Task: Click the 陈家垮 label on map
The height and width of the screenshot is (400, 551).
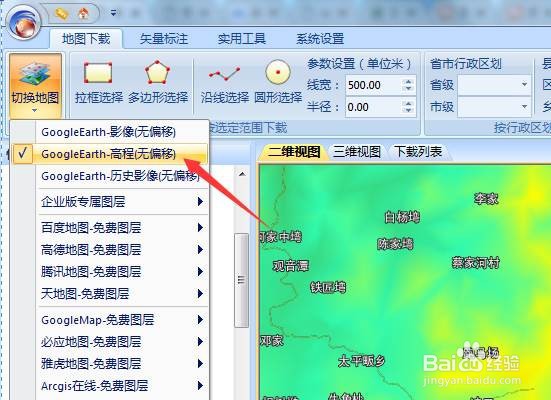Action: pos(395,244)
